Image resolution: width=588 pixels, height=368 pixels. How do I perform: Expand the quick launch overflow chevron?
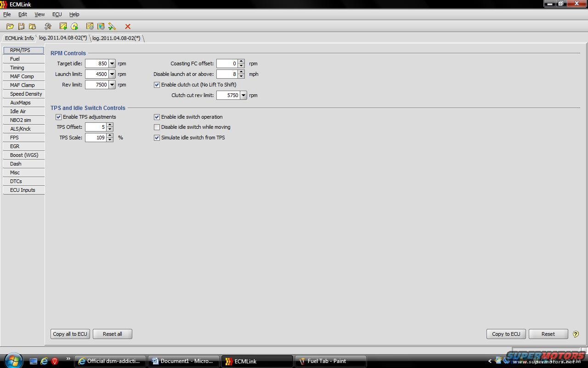(x=68, y=359)
